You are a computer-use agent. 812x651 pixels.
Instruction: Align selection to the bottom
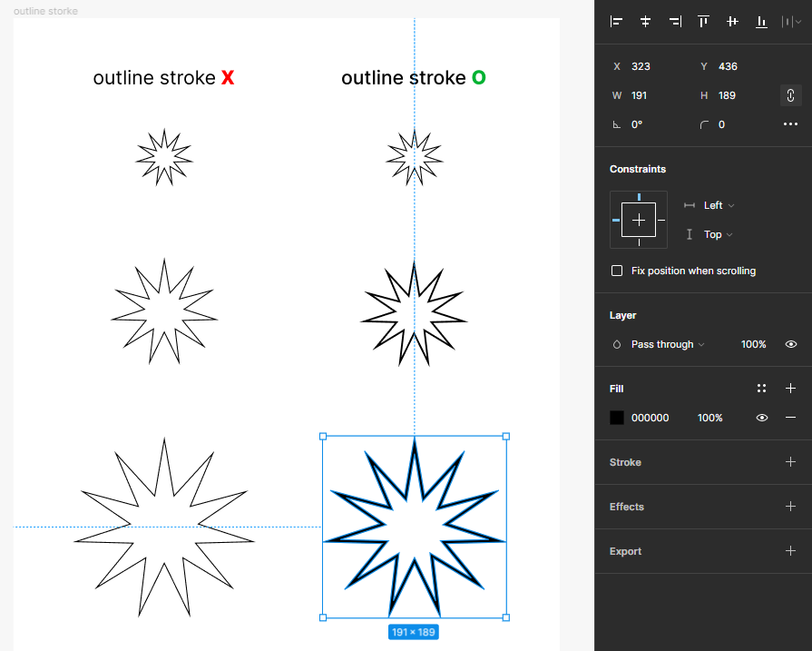click(761, 21)
